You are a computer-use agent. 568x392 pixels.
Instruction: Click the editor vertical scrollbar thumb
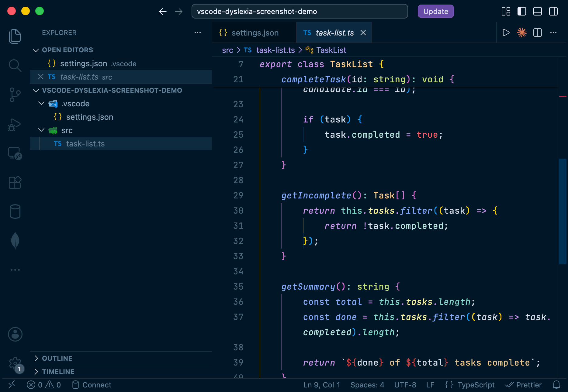click(563, 211)
